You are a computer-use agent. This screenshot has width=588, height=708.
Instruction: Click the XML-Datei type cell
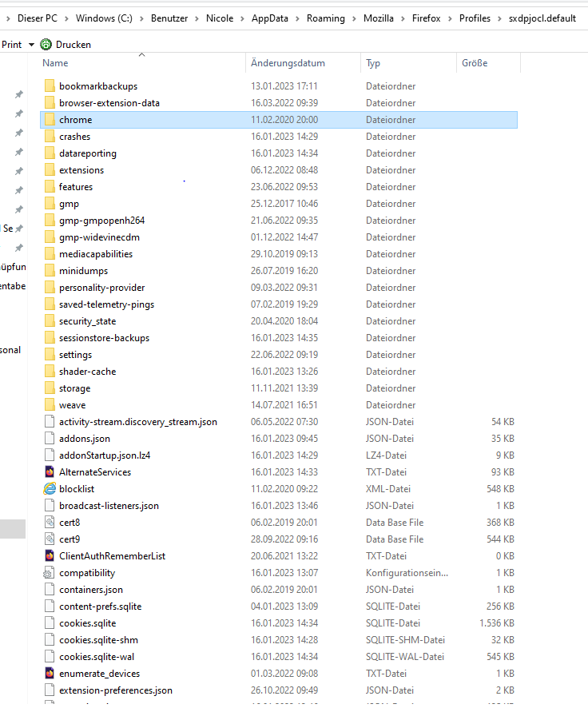coord(388,488)
